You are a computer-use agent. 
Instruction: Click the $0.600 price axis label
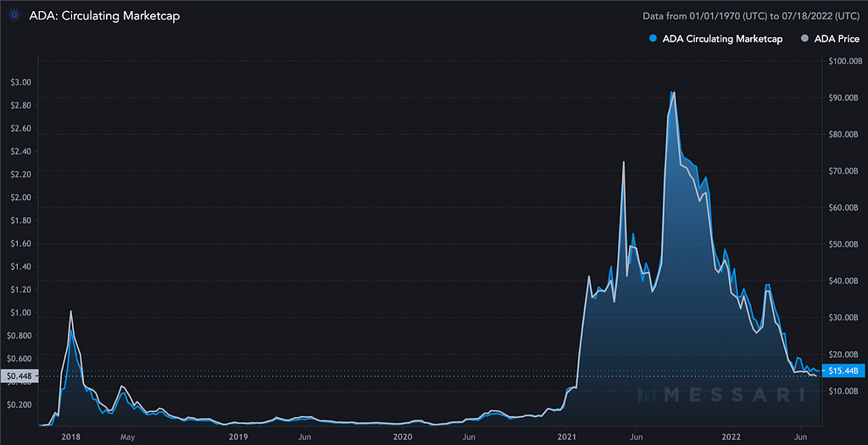19,359
